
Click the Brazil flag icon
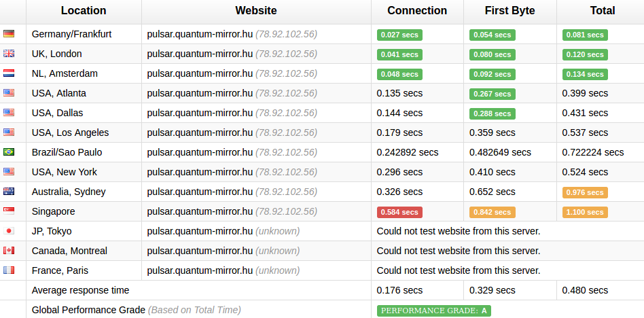tap(9, 152)
